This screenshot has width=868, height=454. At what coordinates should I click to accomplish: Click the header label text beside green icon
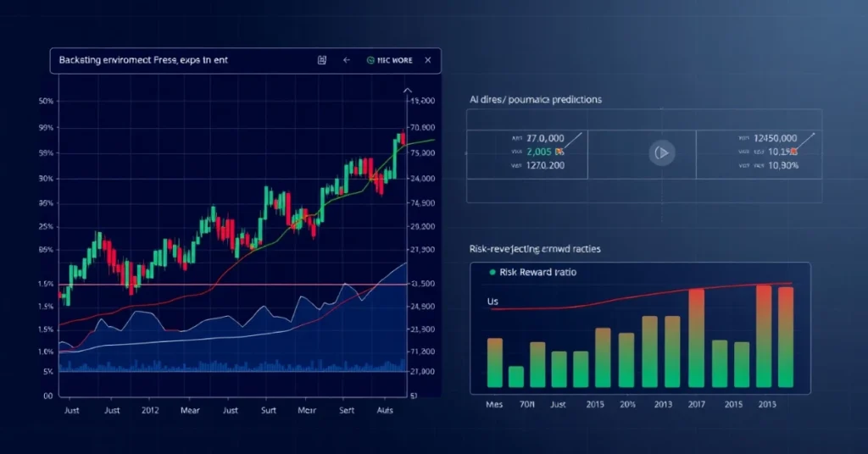coord(395,60)
